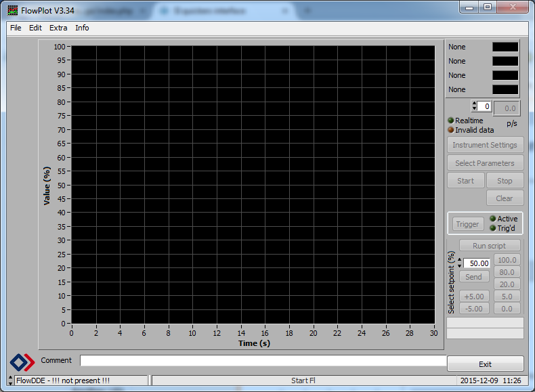Open the Edit menu

(35, 28)
